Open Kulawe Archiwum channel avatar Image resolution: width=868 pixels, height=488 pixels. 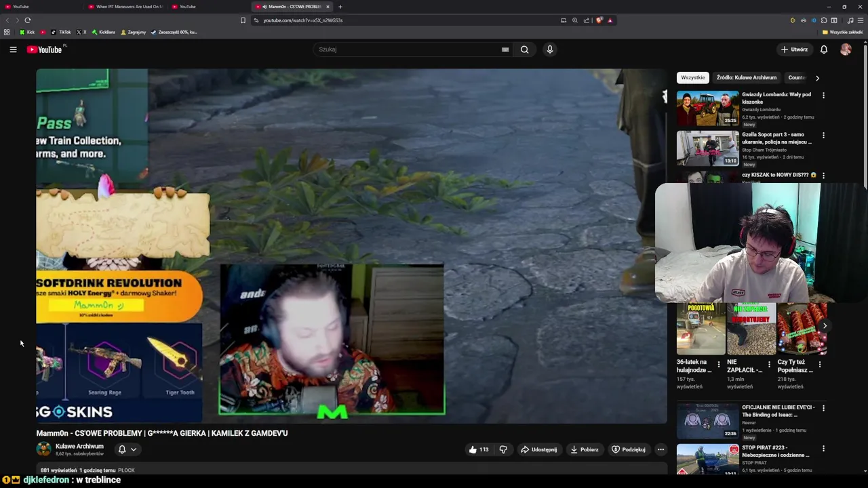click(43, 449)
